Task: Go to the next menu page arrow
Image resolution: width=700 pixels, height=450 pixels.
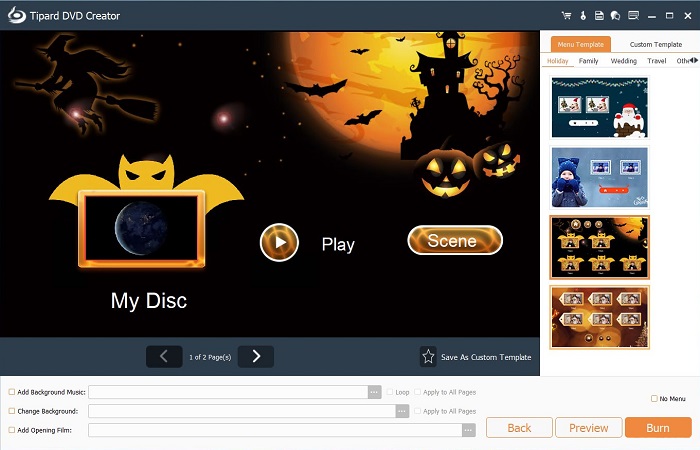Action: [256, 356]
